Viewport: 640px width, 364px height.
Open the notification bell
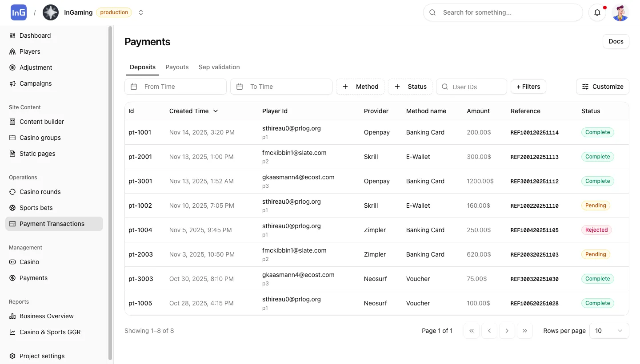[x=597, y=12]
